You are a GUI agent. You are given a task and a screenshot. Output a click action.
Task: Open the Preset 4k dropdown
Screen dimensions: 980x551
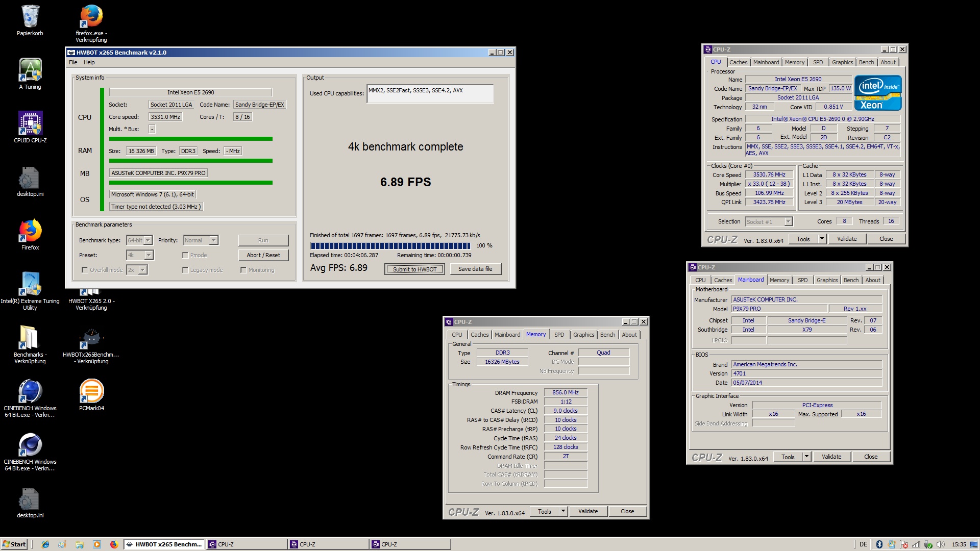click(140, 255)
